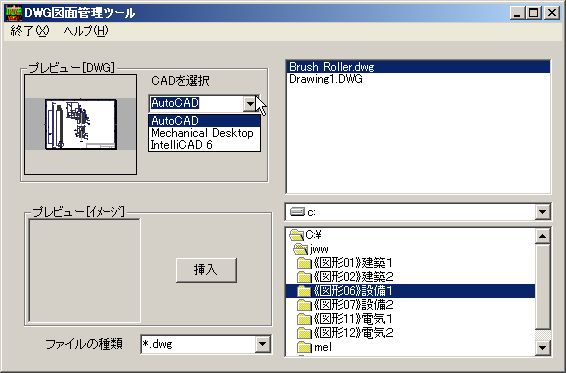Click the C:¥ open folder icon

(297, 235)
